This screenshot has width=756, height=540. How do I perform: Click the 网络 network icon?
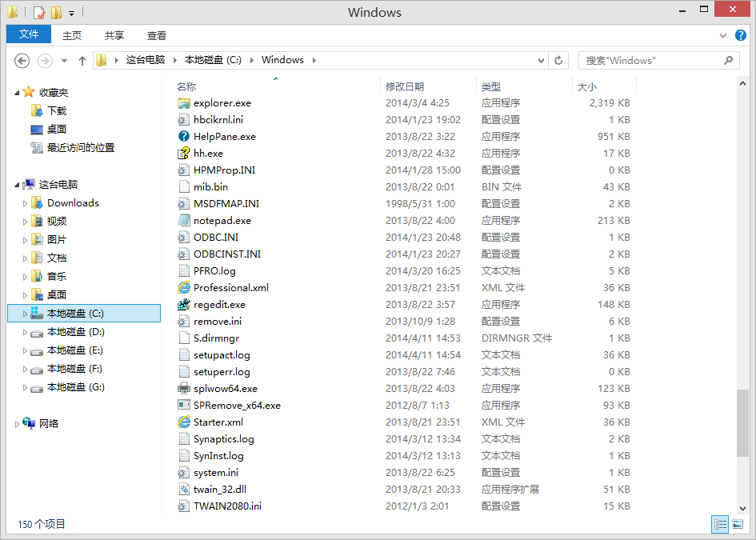(29, 423)
